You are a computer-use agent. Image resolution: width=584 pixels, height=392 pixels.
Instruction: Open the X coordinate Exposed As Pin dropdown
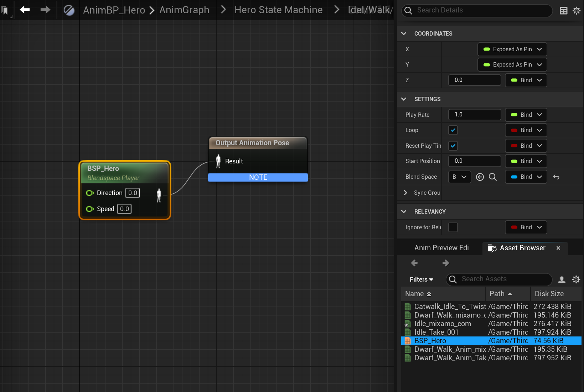512,49
